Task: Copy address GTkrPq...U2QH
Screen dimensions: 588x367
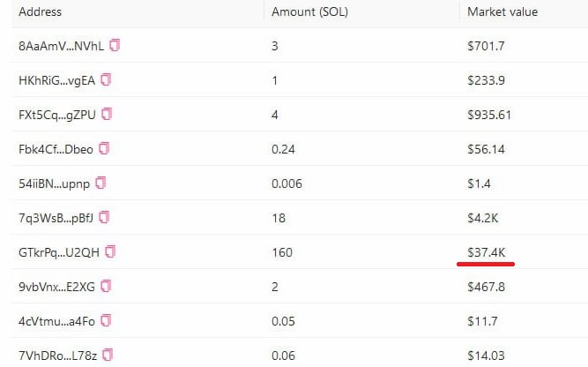Action: [110, 251]
